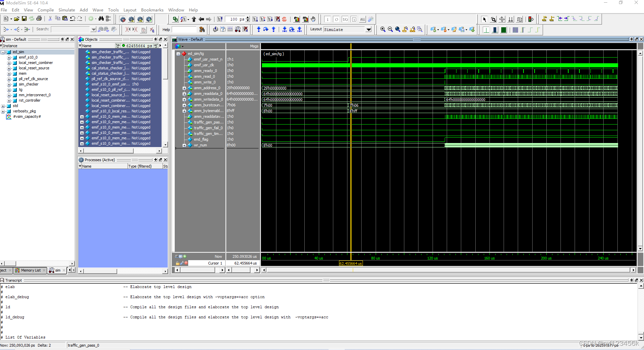Select the end_flag signal in wave
Image resolution: width=644 pixels, height=350 pixels.
[x=201, y=140]
